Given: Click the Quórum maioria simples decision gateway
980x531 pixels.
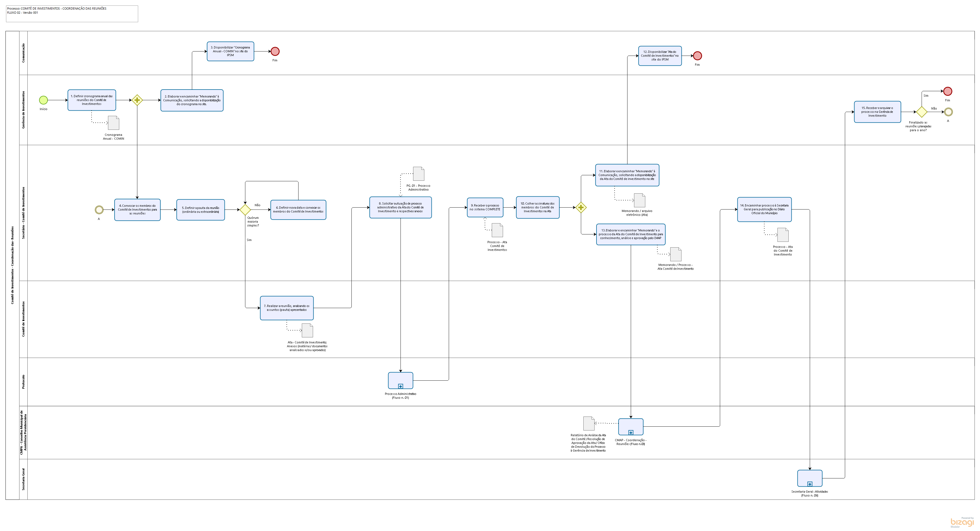Looking at the screenshot, I should pos(245,209).
